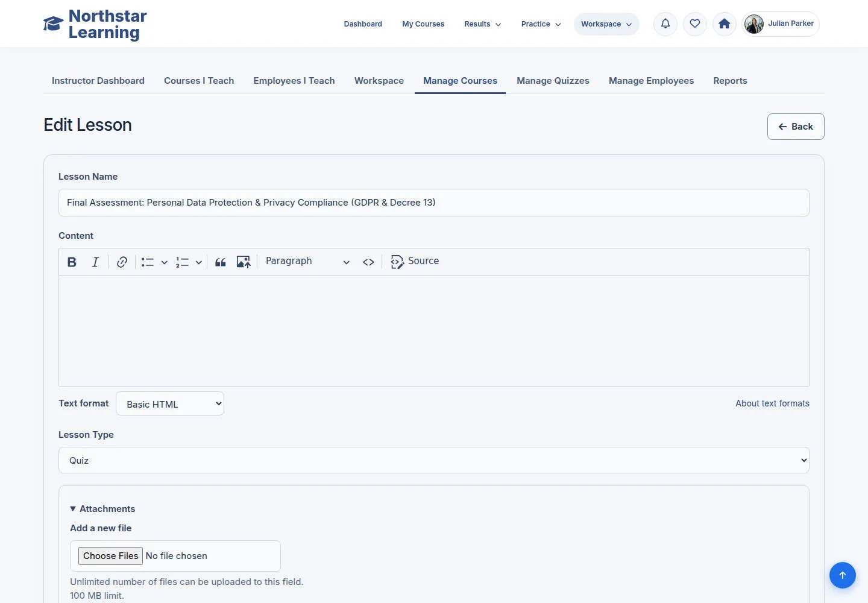Insert a bulleted list
This screenshot has height=603, width=868.
pos(148,262)
